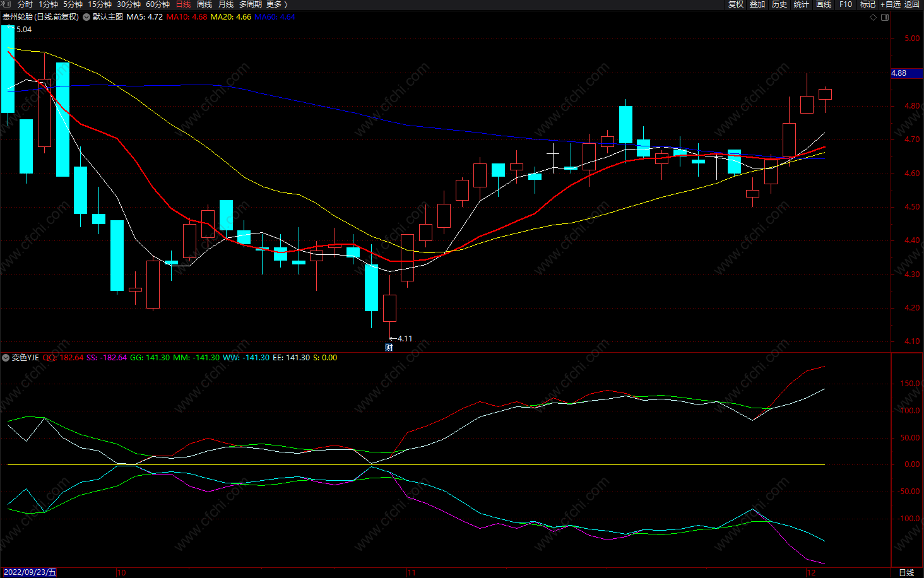Switch to 分时 intraday view

coord(25,4)
